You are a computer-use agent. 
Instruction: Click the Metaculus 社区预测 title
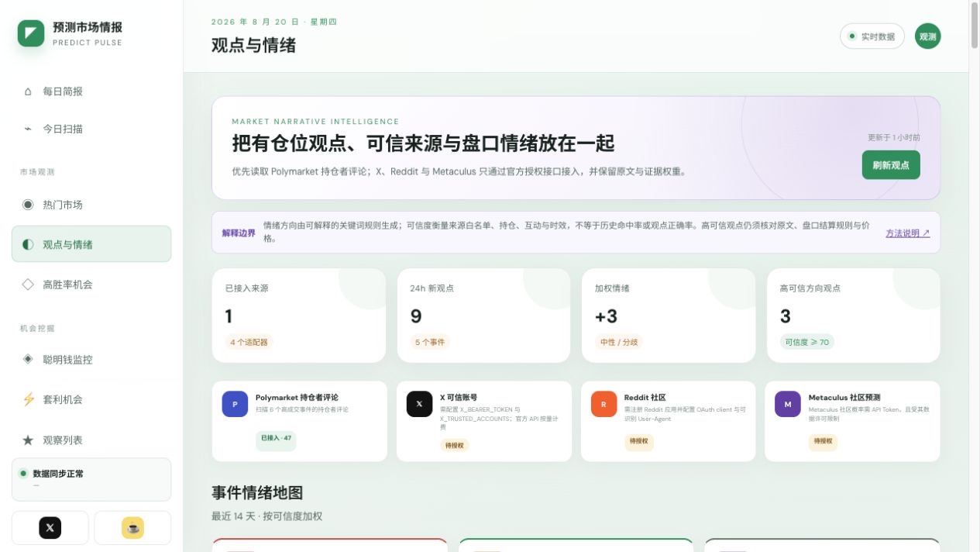point(844,398)
